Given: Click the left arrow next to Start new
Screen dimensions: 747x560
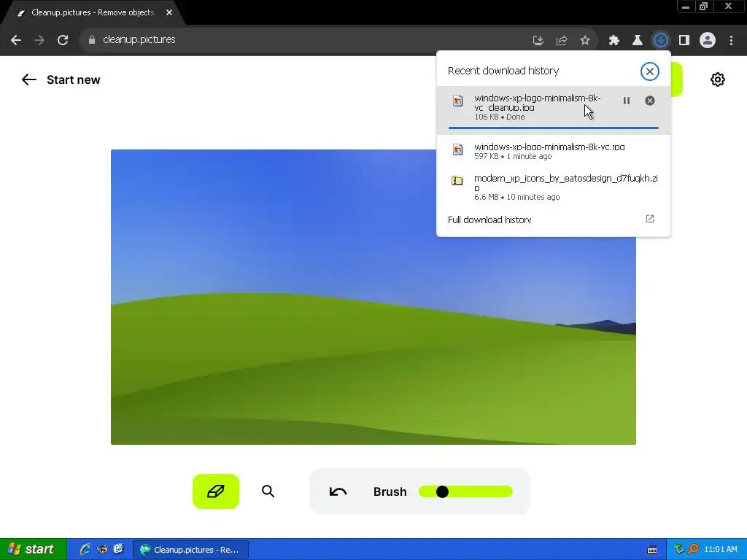Looking at the screenshot, I should click(x=29, y=79).
